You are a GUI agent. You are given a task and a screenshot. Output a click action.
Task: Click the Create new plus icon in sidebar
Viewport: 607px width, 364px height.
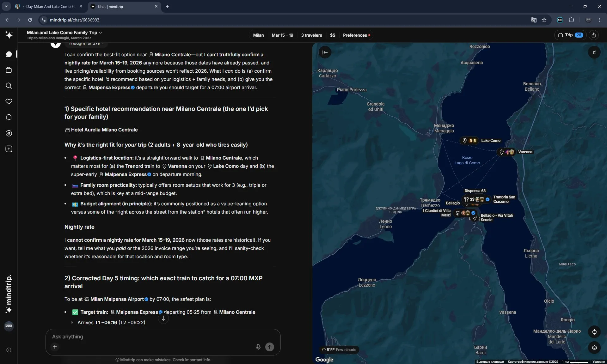(x=9, y=149)
